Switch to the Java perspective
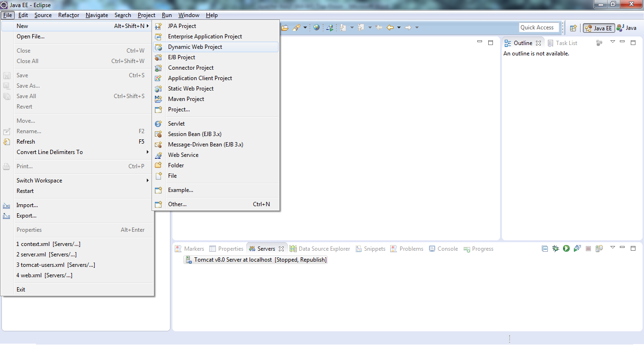This screenshot has height=364, width=644. point(626,28)
